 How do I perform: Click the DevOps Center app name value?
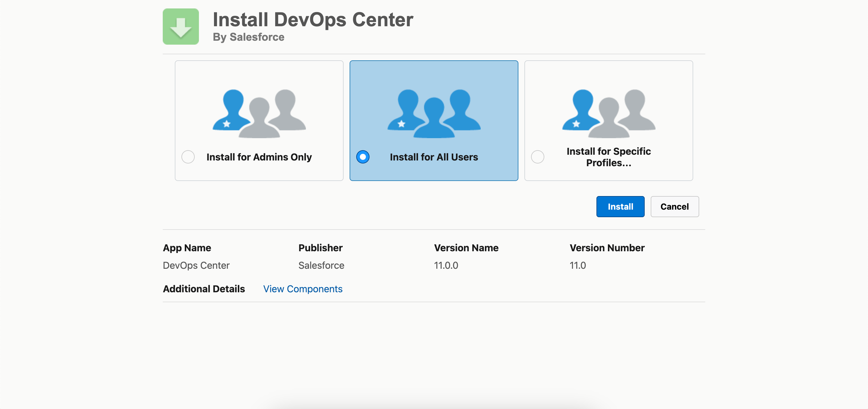(x=196, y=265)
